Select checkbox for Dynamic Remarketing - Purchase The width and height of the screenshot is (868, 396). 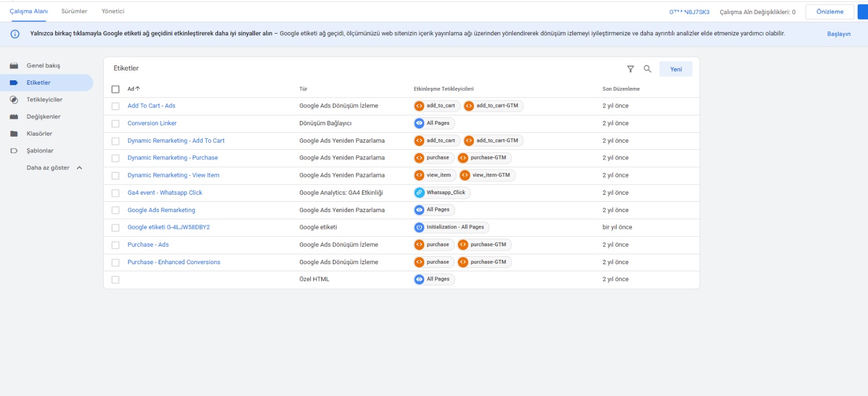[x=116, y=158]
